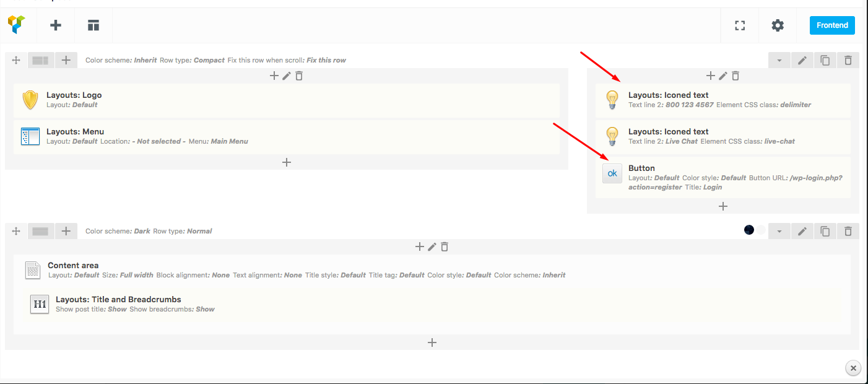Change column layout of Compact row
The image size is (868, 384).
40,60
